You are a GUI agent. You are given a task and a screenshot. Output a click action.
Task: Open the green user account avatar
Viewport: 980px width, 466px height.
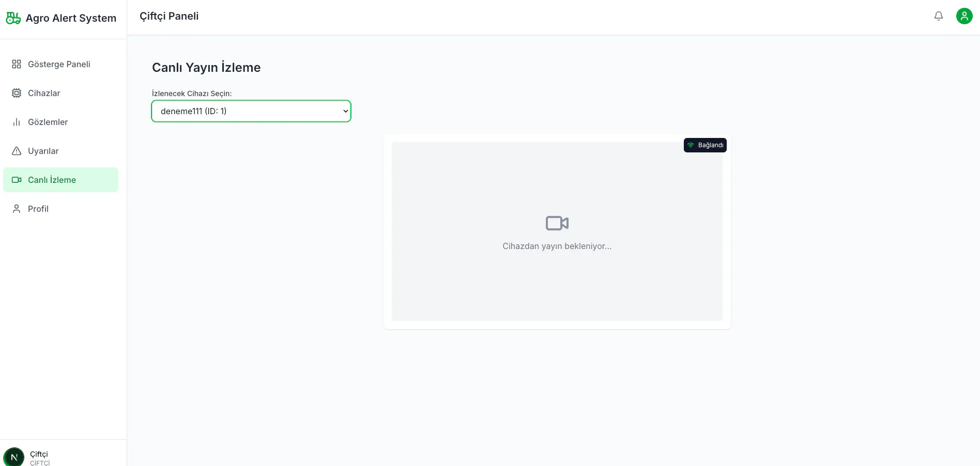pyautogui.click(x=964, y=16)
